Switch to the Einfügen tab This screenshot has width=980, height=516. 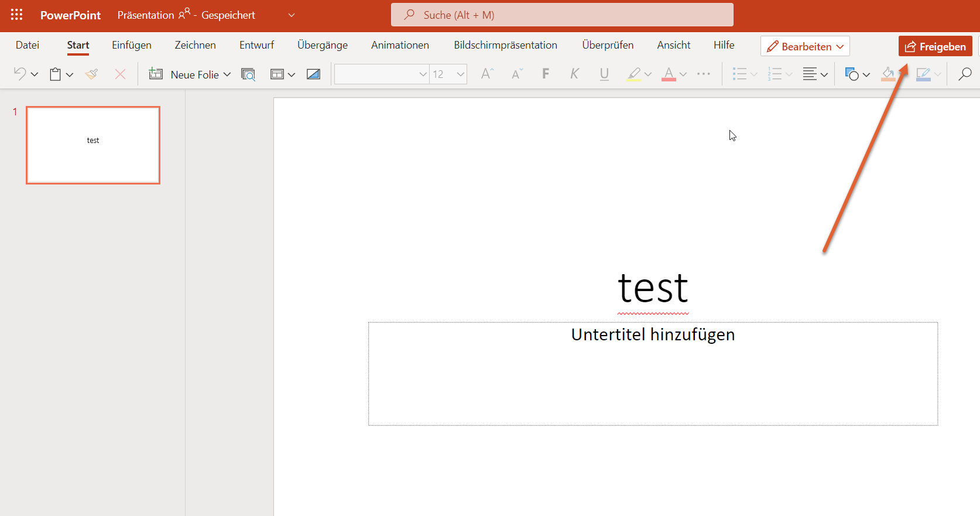[132, 45]
